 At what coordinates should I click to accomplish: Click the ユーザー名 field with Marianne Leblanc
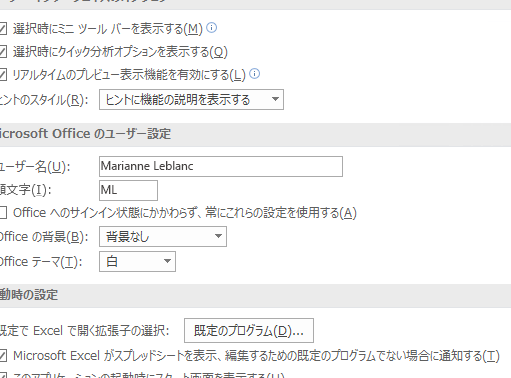tap(221, 166)
